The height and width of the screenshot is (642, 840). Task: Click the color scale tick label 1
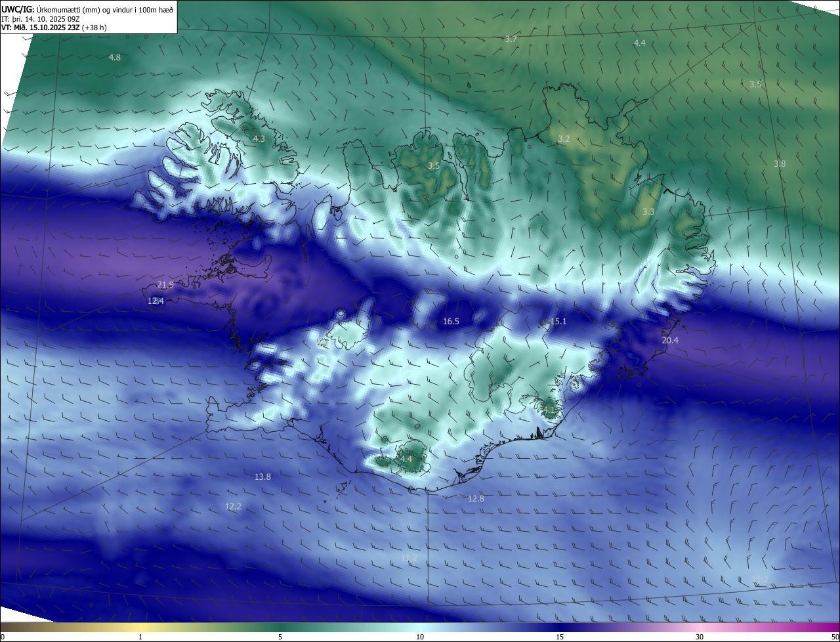pos(140,637)
